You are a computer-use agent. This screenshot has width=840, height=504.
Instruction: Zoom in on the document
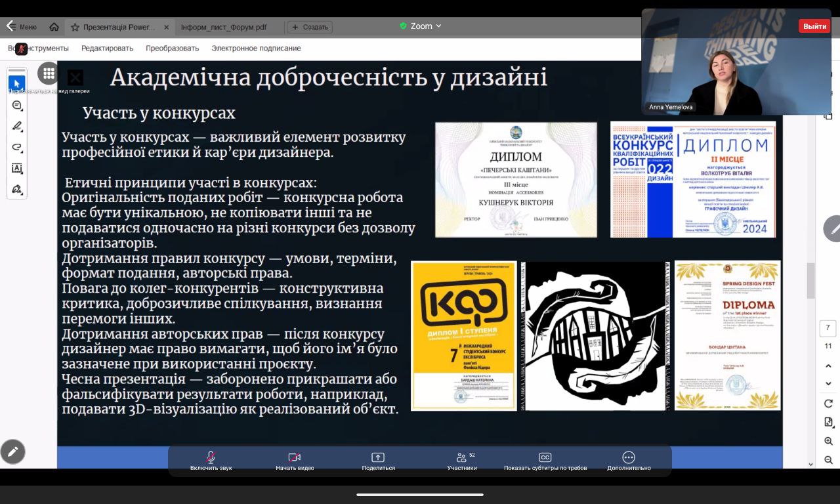tap(828, 441)
